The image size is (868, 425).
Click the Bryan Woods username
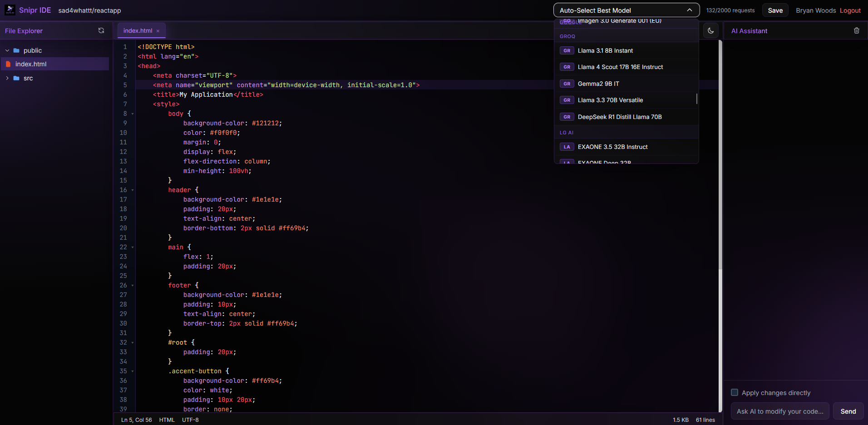(815, 10)
